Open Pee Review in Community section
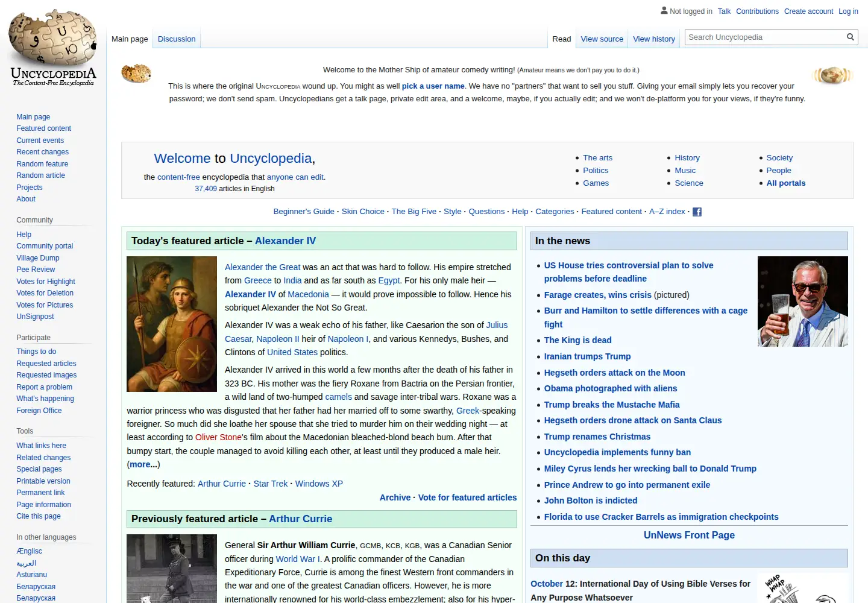 point(36,270)
